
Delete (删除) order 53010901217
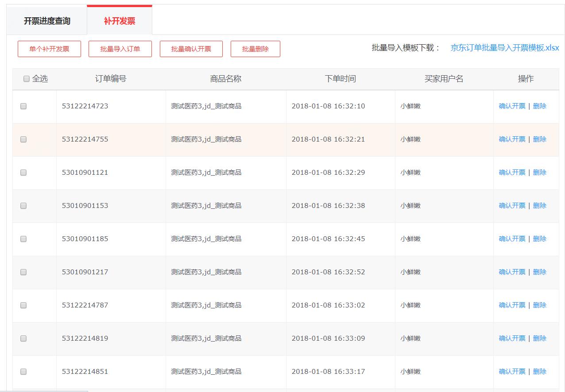pyautogui.click(x=539, y=272)
